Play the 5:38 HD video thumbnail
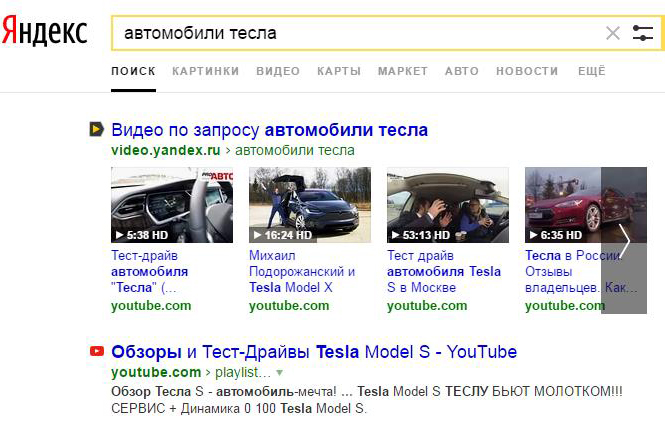 172,205
